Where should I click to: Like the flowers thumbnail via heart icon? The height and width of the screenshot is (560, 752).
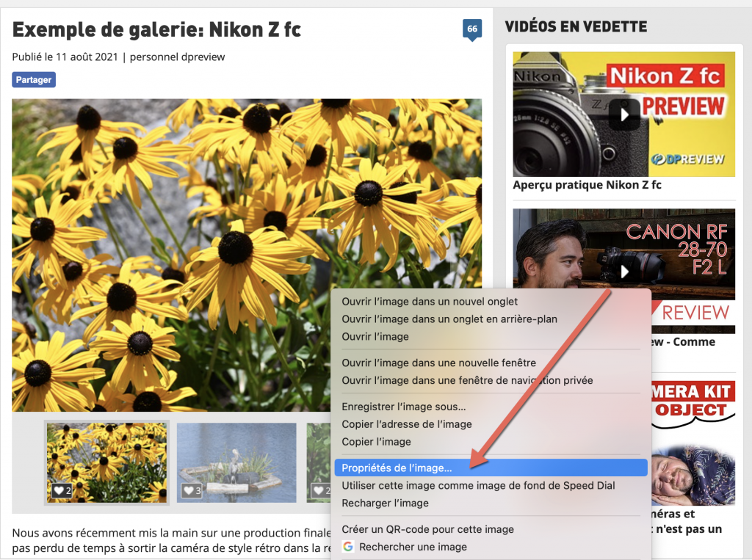[x=62, y=490]
